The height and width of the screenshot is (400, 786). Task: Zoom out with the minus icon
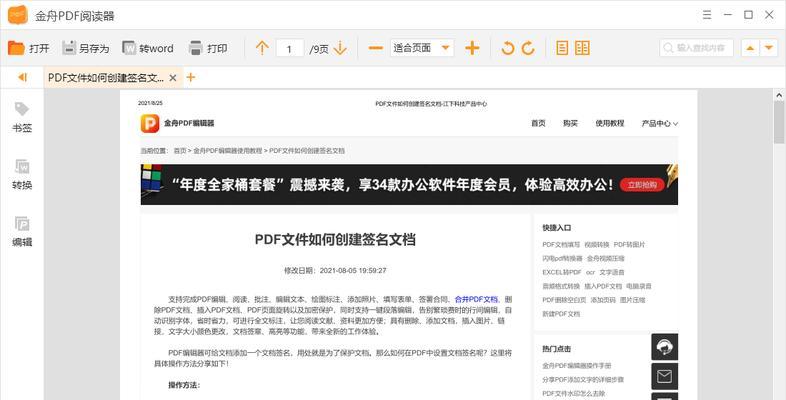click(375, 48)
